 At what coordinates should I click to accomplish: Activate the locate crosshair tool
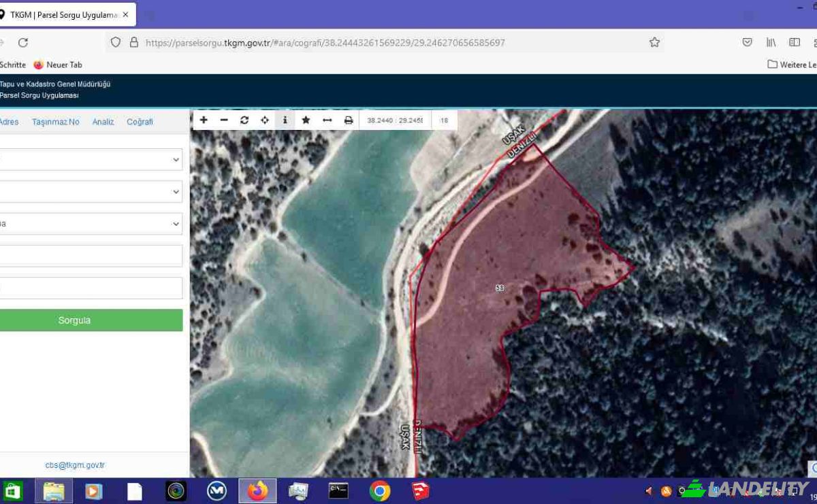coord(265,120)
